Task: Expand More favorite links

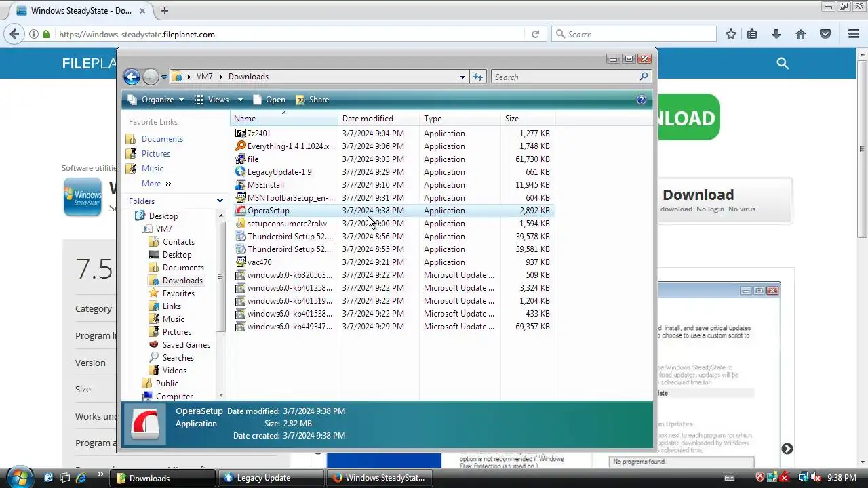Action: point(157,184)
